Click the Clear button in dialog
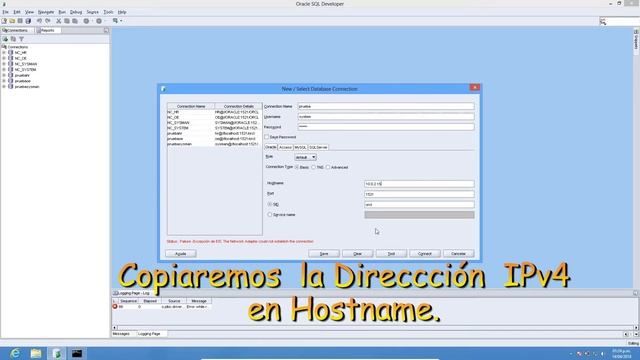The image size is (640, 360). coord(357,254)
